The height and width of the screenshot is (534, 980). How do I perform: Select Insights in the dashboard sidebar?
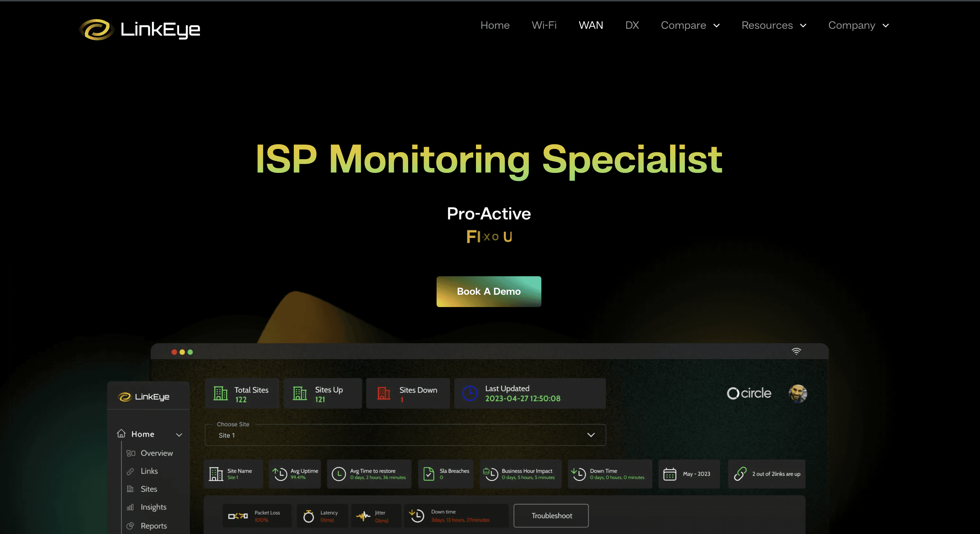[154, 507]
